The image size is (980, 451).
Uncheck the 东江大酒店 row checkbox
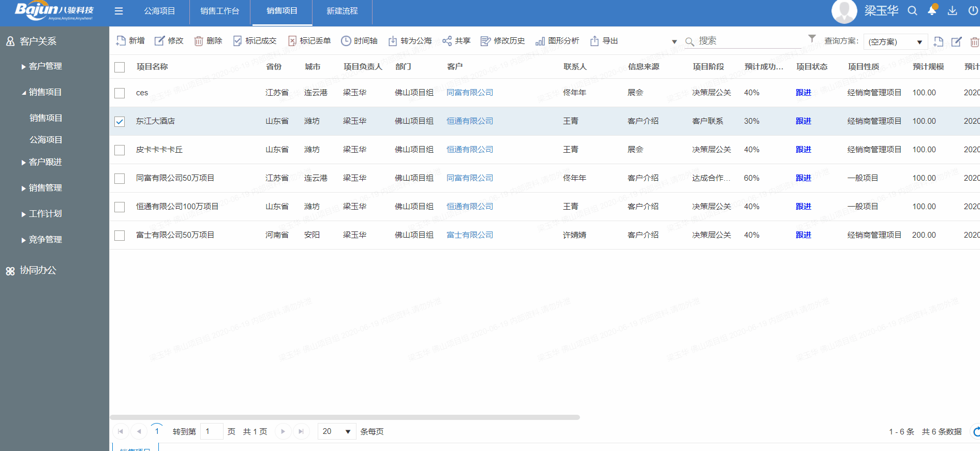coord(120,122)
